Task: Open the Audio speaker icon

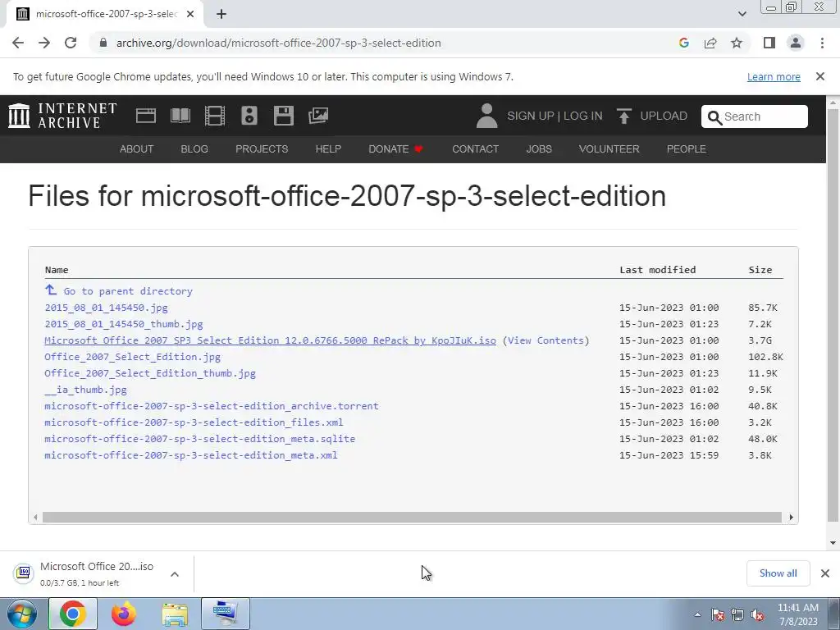Action: pyautogui.click(x=249, y=116)
